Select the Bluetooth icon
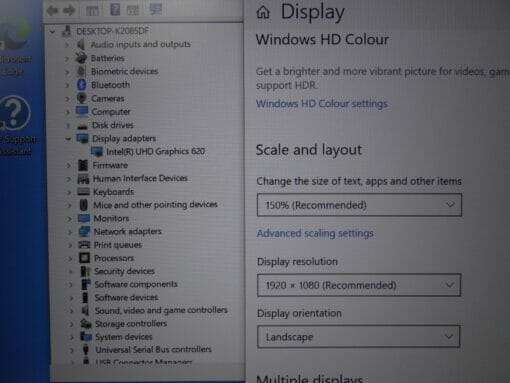The image size is (510, 383). (x=81, y=85)
